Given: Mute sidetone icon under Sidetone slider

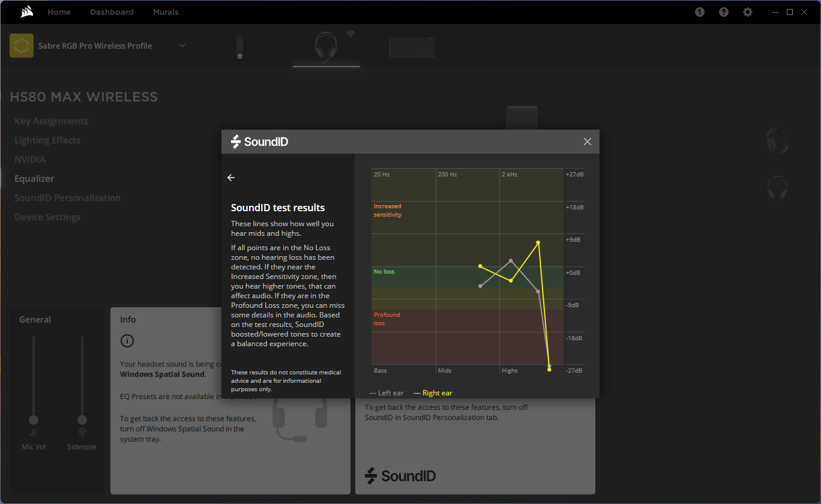Looking at the screenshot, I should point(82,433).
